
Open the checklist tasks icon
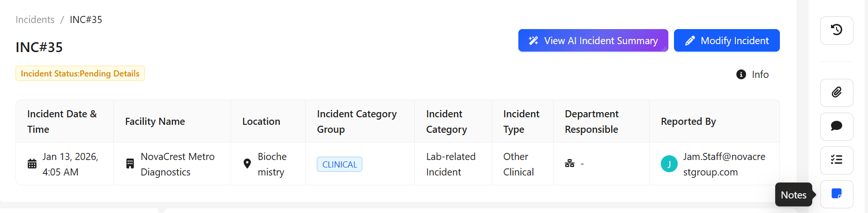click(837, 160)
